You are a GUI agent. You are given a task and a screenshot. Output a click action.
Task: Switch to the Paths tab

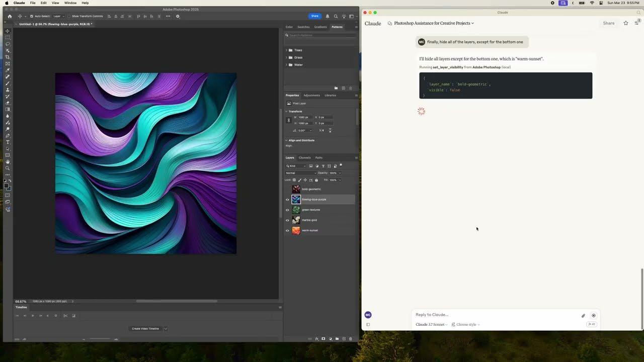pos(319,157)
